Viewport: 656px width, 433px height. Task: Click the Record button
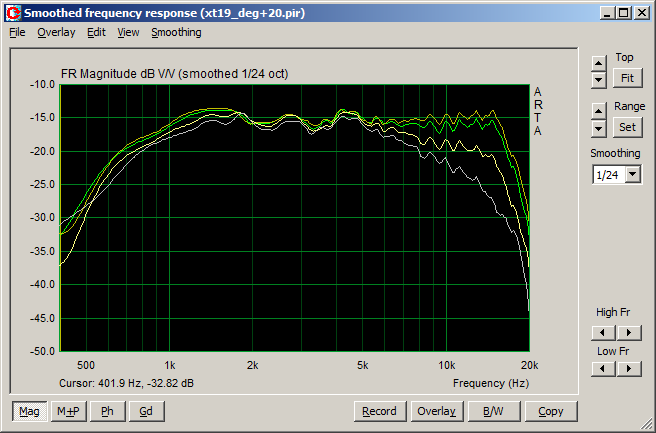380,411
